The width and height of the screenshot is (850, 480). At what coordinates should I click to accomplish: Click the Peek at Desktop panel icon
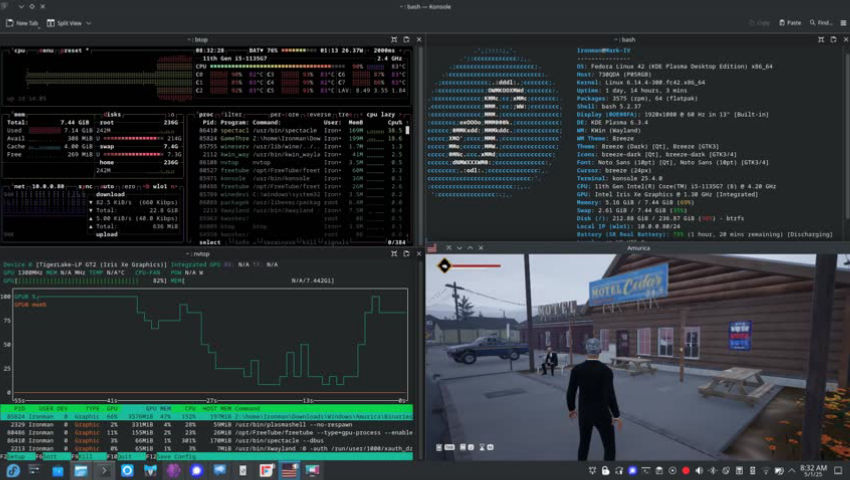pyautogui.click(x=839, y=471)
